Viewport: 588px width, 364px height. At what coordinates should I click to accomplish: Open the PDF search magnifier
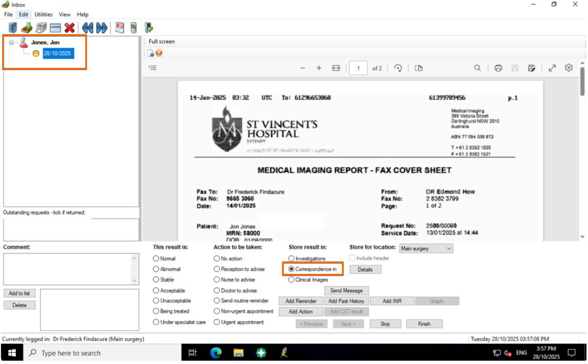(477, 68)
